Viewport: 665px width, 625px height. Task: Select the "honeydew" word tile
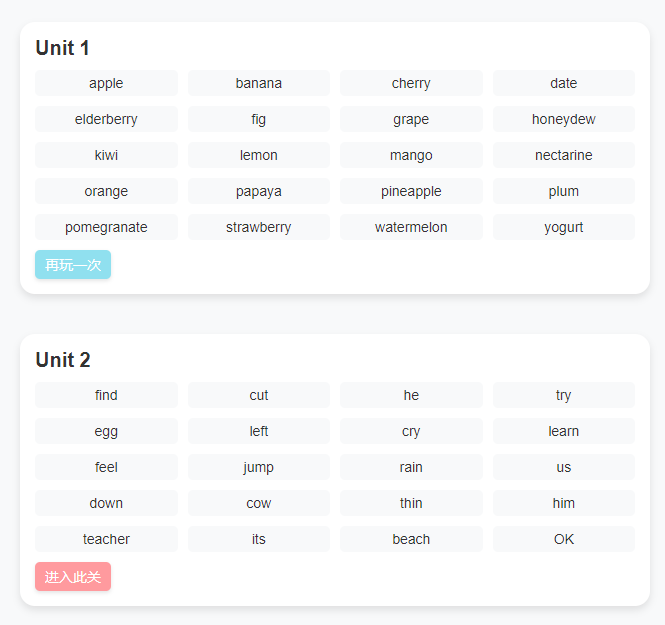point(563,119)
